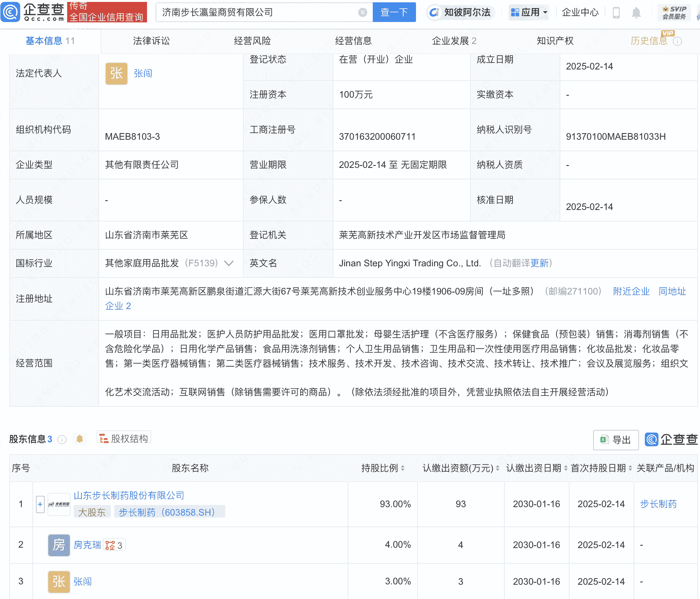Click the monitor bell beside 股东信息
Image resolution: width=700 pixels, height=599 pixels.
pos(80,439)
